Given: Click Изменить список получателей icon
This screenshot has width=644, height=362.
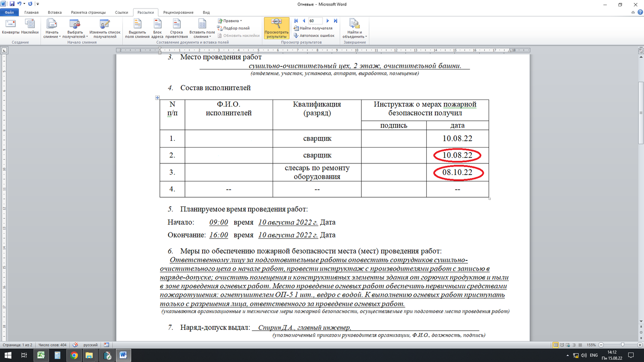Looking at the screenshot, I should (105, 29).
